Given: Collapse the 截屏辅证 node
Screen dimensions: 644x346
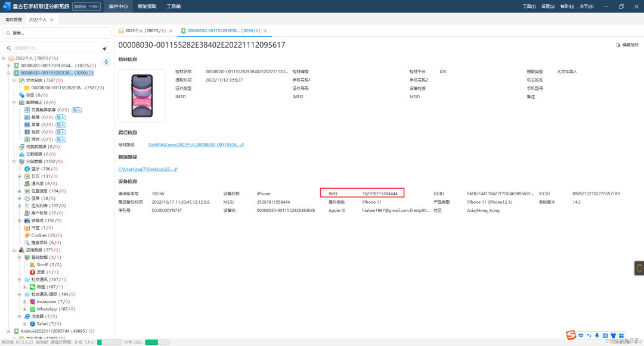Looking at the screenshot, I should [x=14, y=102].
